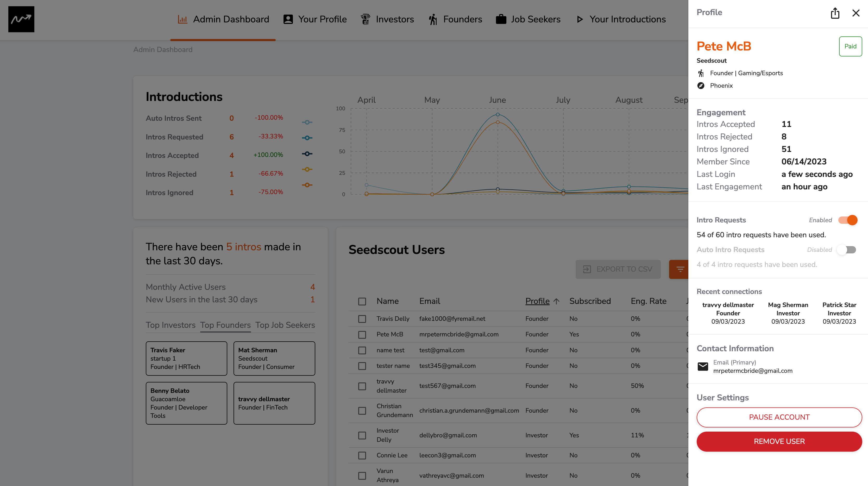Click the Job Seekers briefcase icon
Image resolution: width=868 pixels, height=486 pixels.
click(501, 19)
